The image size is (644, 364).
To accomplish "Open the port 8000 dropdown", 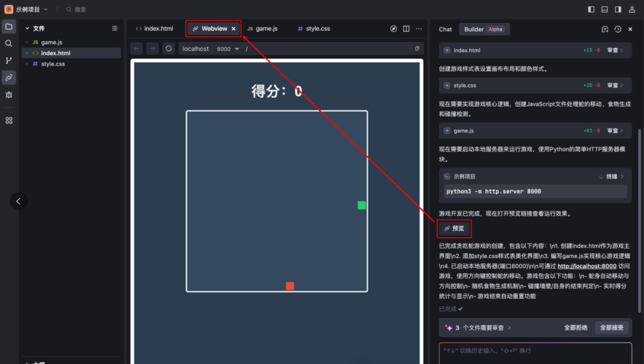I will (x=228, y=49).
